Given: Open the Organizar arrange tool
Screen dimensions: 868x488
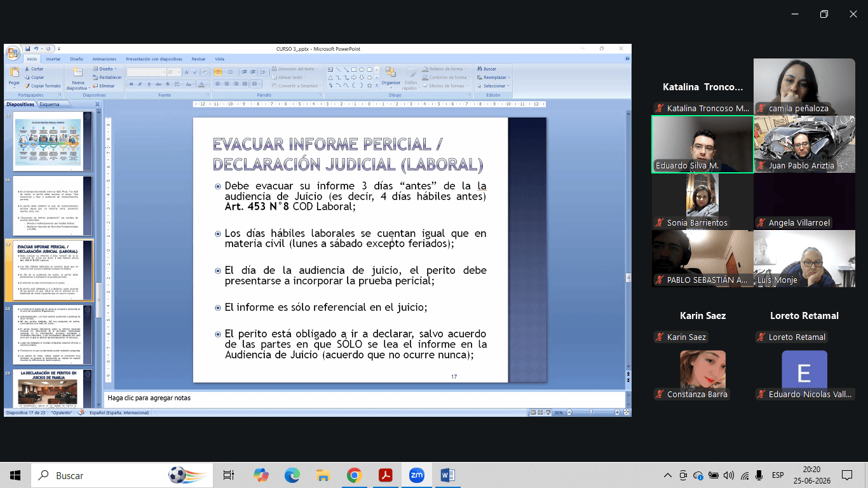Looking at the screenshot, I should pyautogui.click(x=391, y=76).
